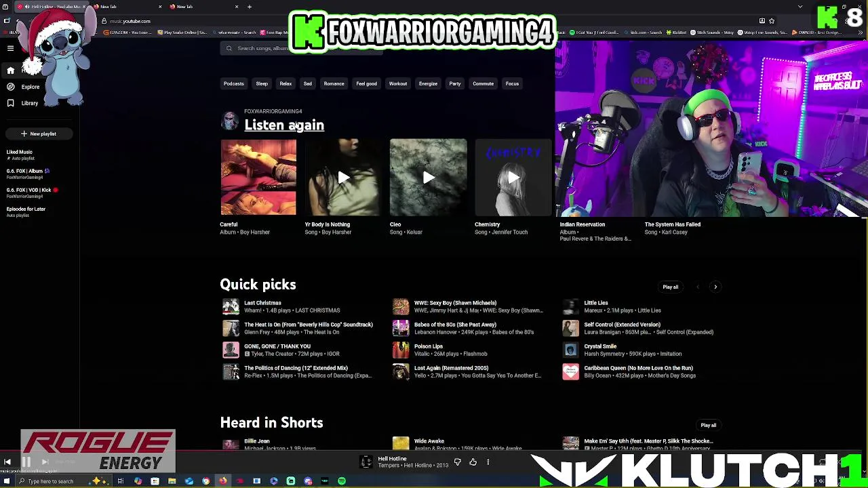The width and height of the screenshot is (868, 488).
Task: Create a New playlist
Action: click(x=39, y=134)
